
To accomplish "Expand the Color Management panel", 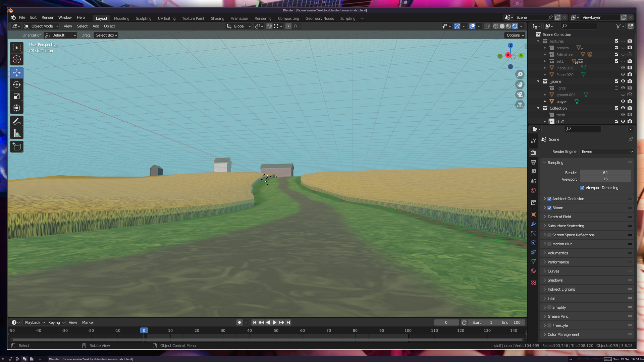I will 563,335.
